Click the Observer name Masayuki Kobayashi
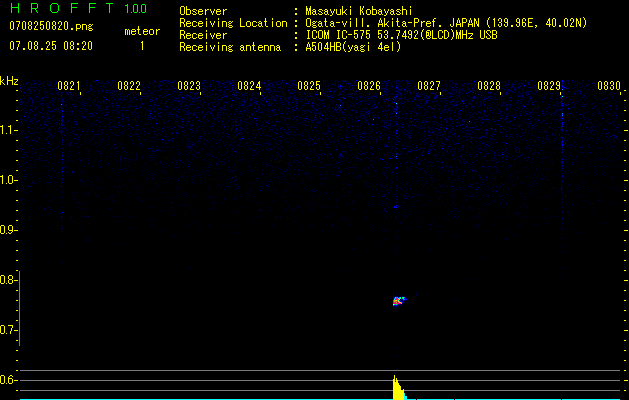629x400 pixels. click(x=359, y=11)
